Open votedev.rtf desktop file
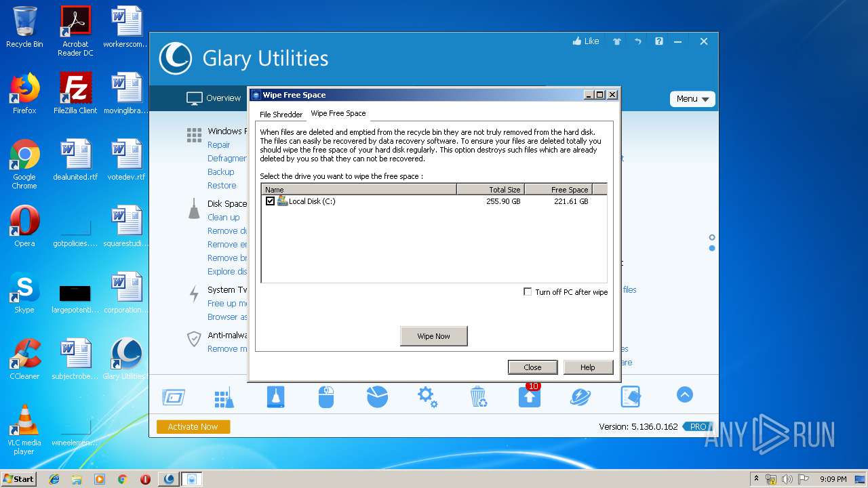This screenshot has height=488, width=868. [126, 160]
